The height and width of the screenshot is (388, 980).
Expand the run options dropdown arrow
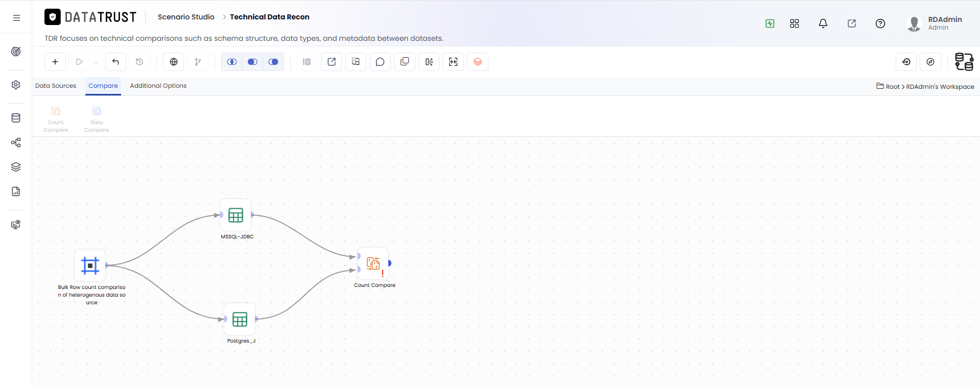coord(96,62)
